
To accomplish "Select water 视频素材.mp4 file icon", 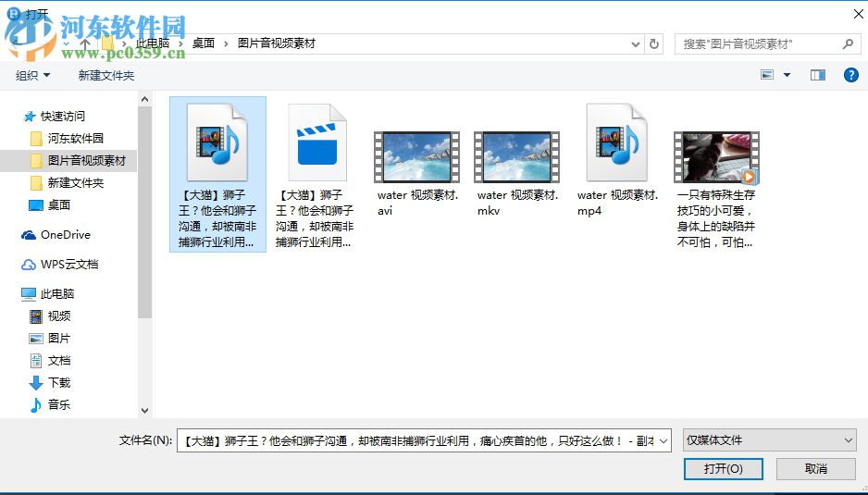I will [616, 142].
